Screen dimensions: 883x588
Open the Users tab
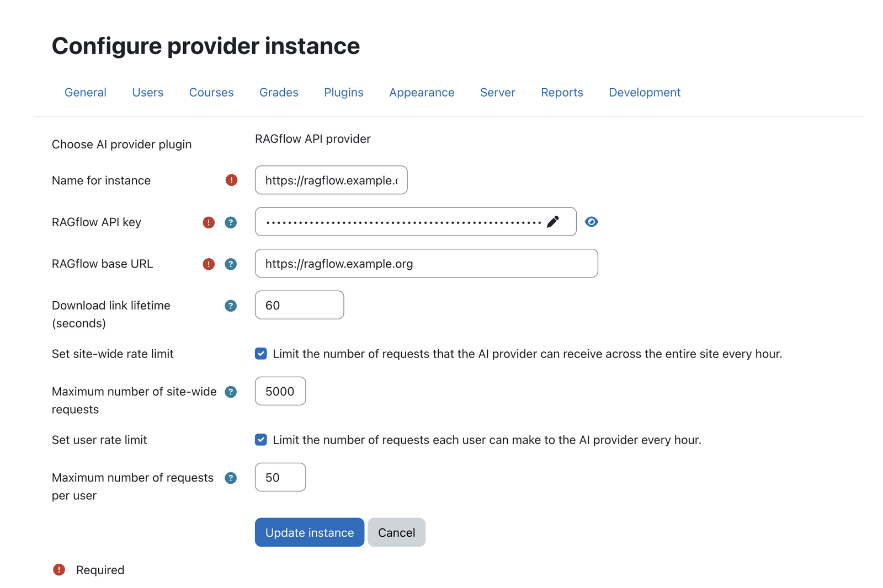pos(148,93)
